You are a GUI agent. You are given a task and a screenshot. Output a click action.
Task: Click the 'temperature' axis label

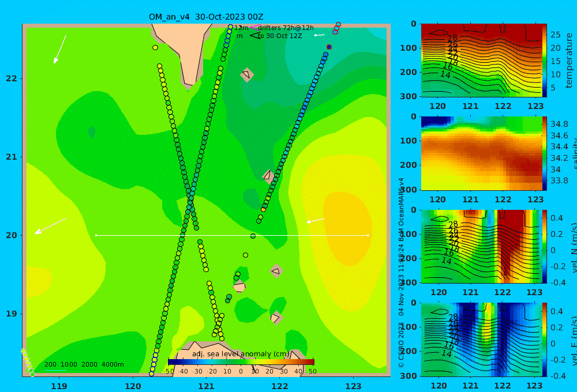point(569,61)
